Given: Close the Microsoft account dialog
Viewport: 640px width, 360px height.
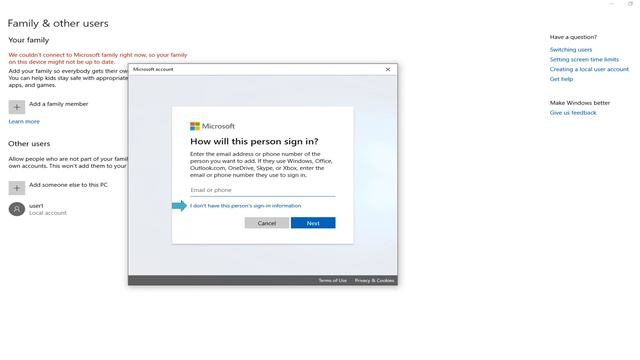Looking at the screenshot, I should click(x=388, y=69).
